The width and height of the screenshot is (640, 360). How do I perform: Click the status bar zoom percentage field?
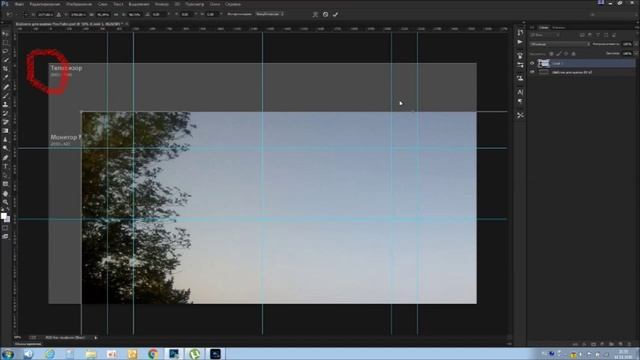[18, 338]
